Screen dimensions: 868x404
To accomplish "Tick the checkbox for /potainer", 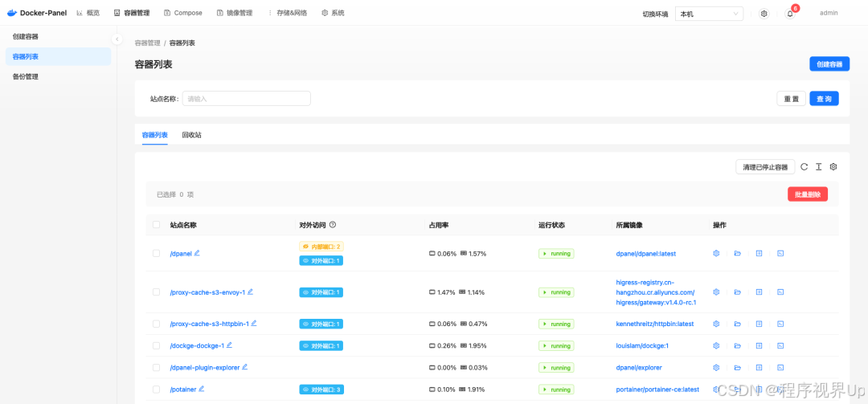I will click(156, 389).
